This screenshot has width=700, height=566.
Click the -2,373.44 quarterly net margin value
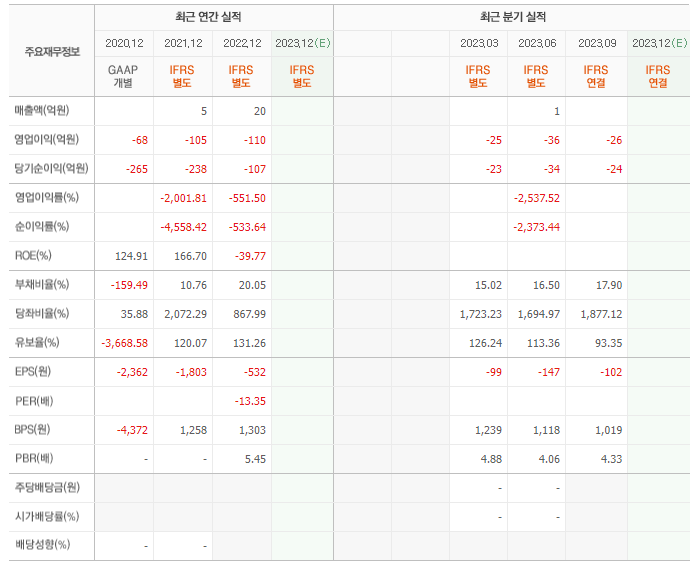tap(537, 227)
